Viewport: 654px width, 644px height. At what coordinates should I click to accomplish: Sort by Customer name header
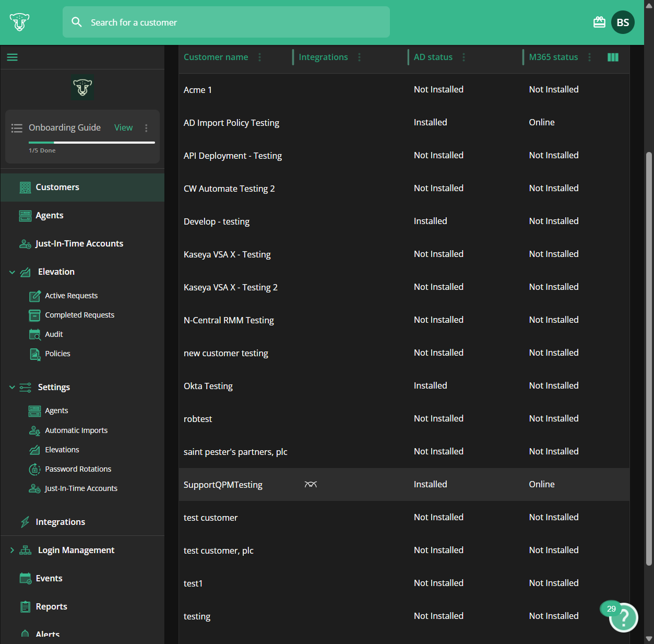216,57
